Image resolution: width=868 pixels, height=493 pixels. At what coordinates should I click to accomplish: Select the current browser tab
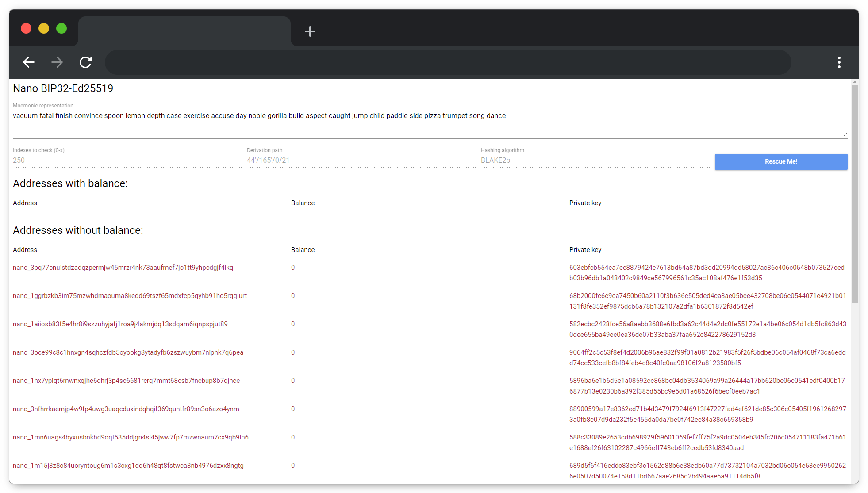(184, 31)
